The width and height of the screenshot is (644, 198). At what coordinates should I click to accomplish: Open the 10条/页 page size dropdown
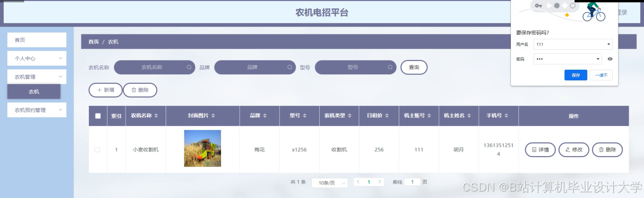click(329, 183)
